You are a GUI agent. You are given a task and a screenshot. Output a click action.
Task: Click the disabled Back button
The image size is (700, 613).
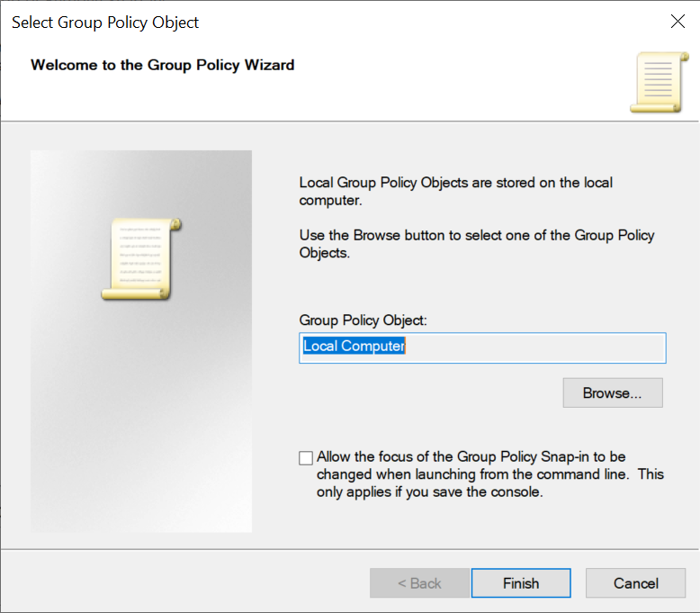[x=419, y=582]
